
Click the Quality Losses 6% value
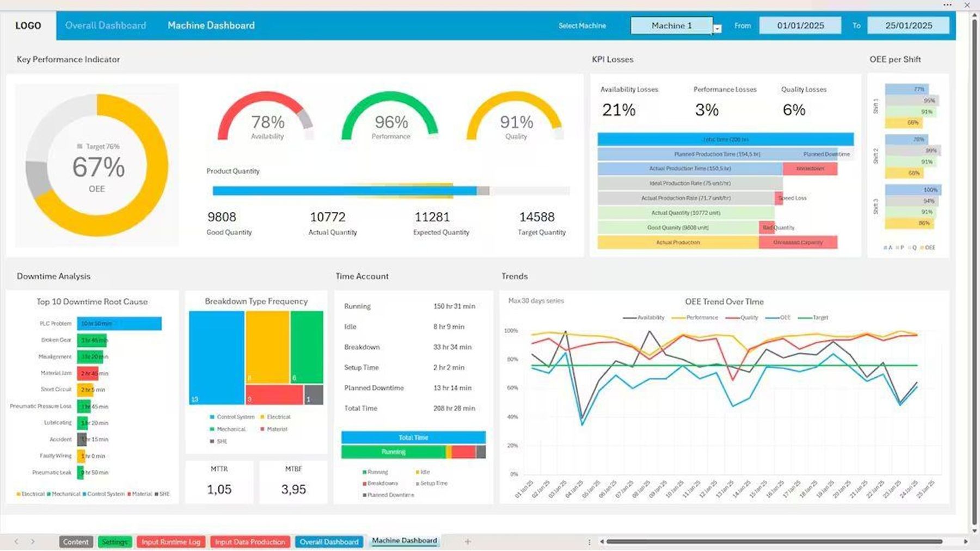(x=794, y=110)
